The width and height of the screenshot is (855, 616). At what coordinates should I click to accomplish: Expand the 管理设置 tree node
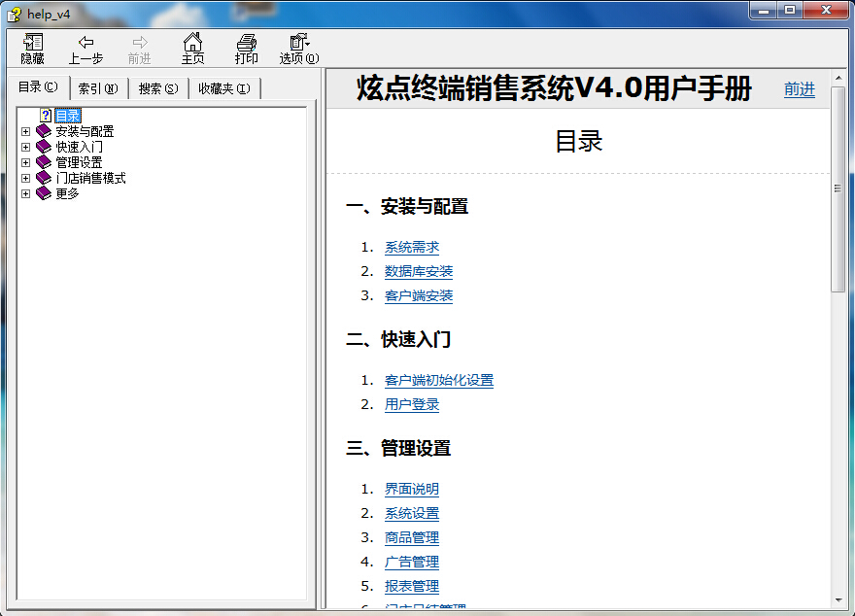point(25,162)
